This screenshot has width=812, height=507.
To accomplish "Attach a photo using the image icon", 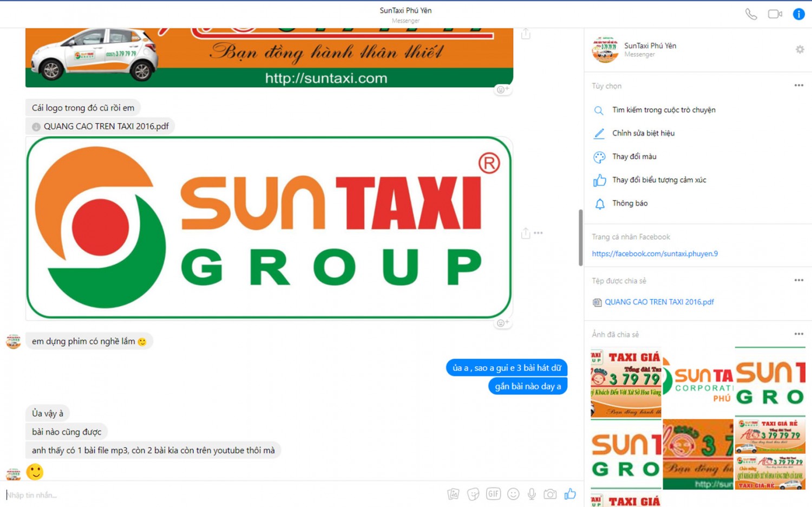I will (453, 494).
